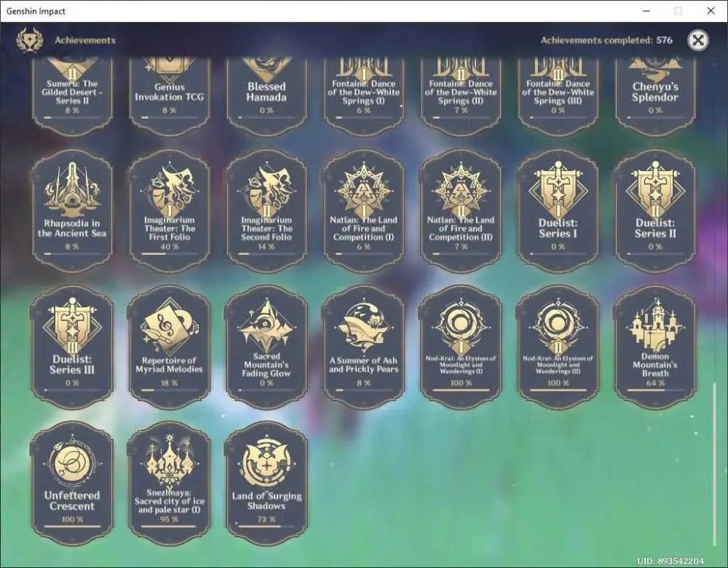Open Duelist: Series I shield badge
The width and height of the screenshot is (728, 568).
tap(558, 211)
